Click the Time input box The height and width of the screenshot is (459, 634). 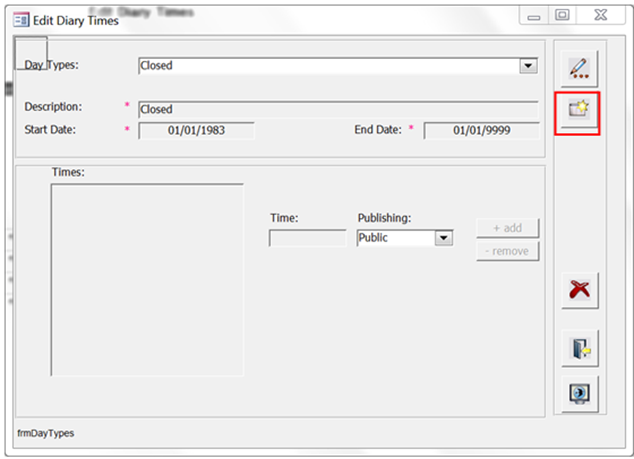307,238
